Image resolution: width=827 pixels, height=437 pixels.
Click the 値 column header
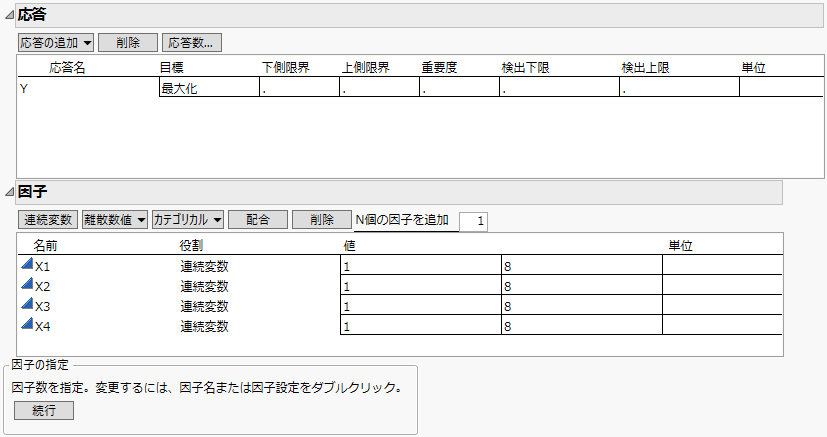(349, 246)
